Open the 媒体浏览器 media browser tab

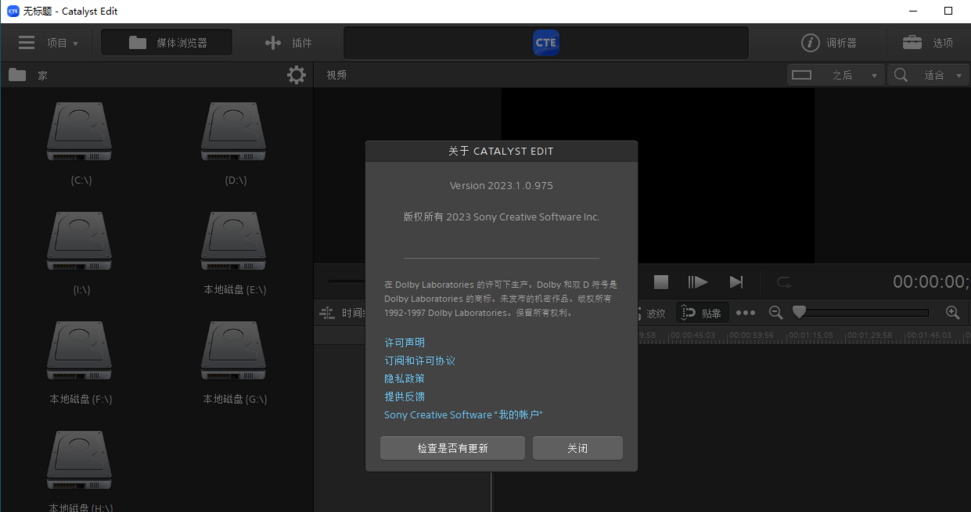[167, 43]
